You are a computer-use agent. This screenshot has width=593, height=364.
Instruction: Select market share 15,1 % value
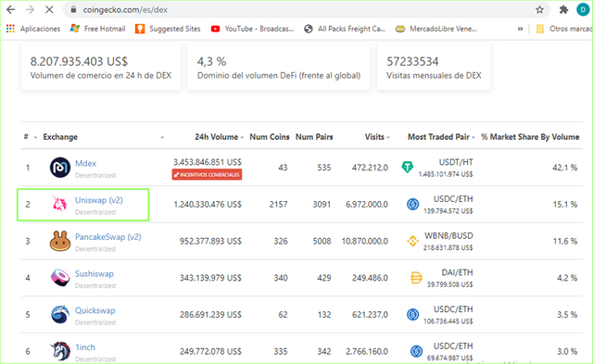point(565,205)
